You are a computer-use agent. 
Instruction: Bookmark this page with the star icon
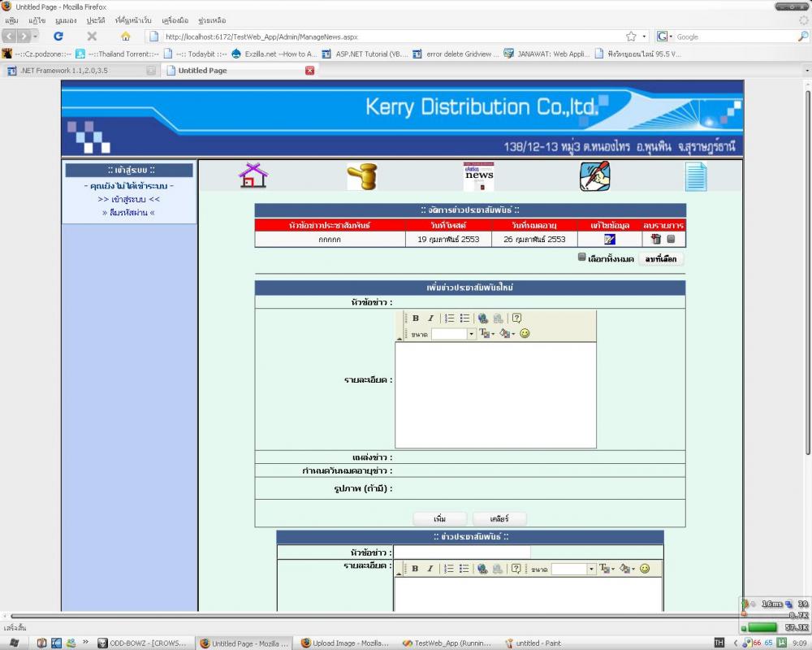(631, 37)
